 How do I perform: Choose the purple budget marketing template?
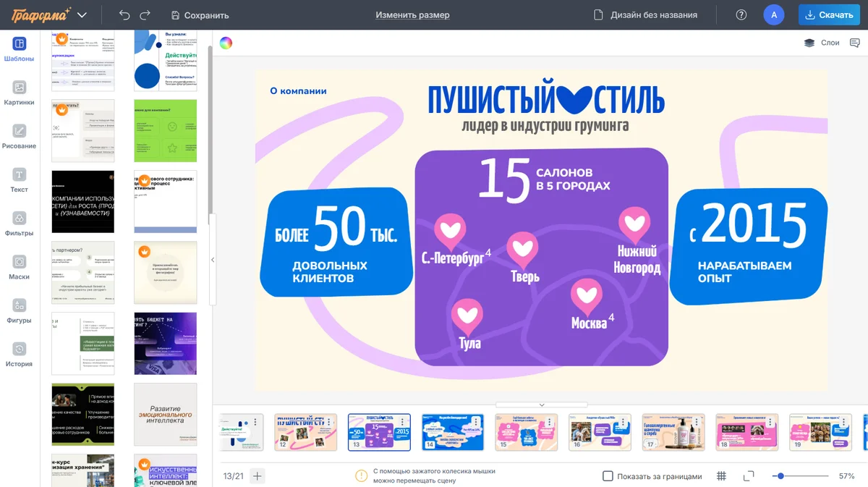click(166, 343)
